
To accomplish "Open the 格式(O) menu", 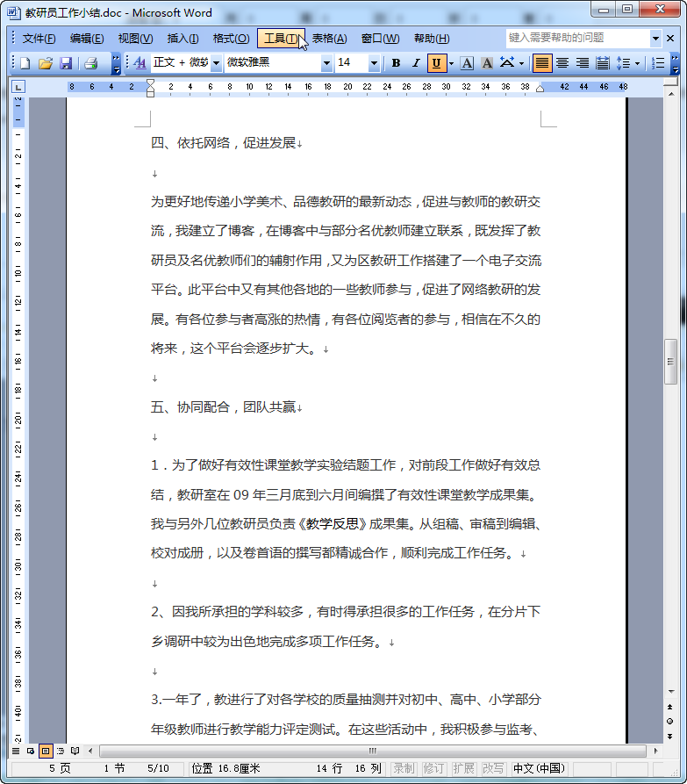I will (x=232, y=39).
